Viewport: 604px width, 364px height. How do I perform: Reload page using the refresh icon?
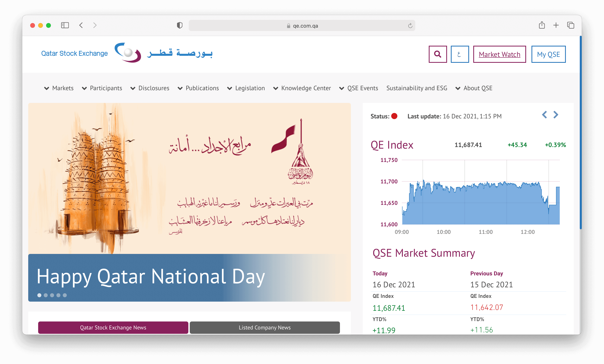coord(410,26)
